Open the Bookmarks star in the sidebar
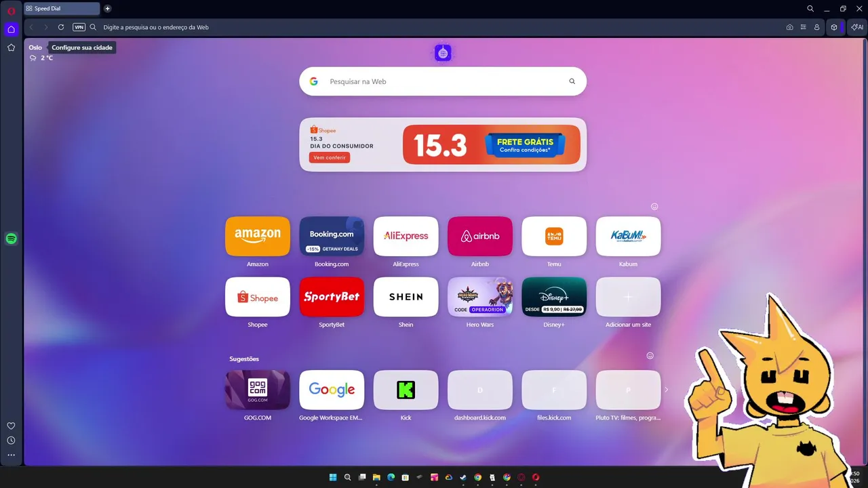Screen dimensions: 868x488 pyautogui.click(x=11, y=47)
